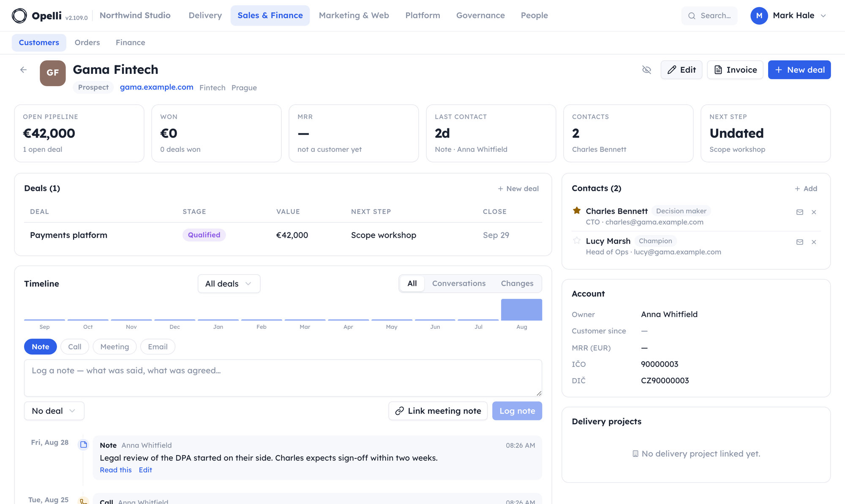Click New deal link in Deals panel

pyautogui.click(x=518, y=189)
